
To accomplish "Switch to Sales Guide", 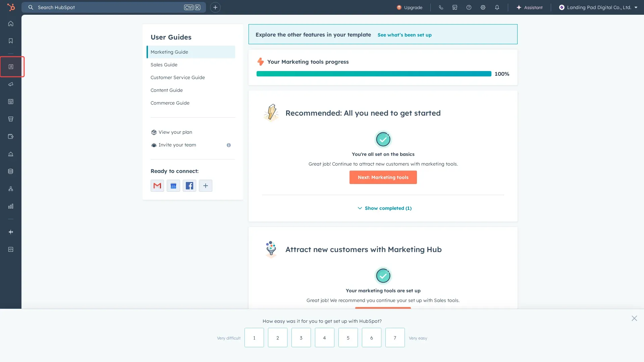I will pyautogui.click(x=164, y=65).
